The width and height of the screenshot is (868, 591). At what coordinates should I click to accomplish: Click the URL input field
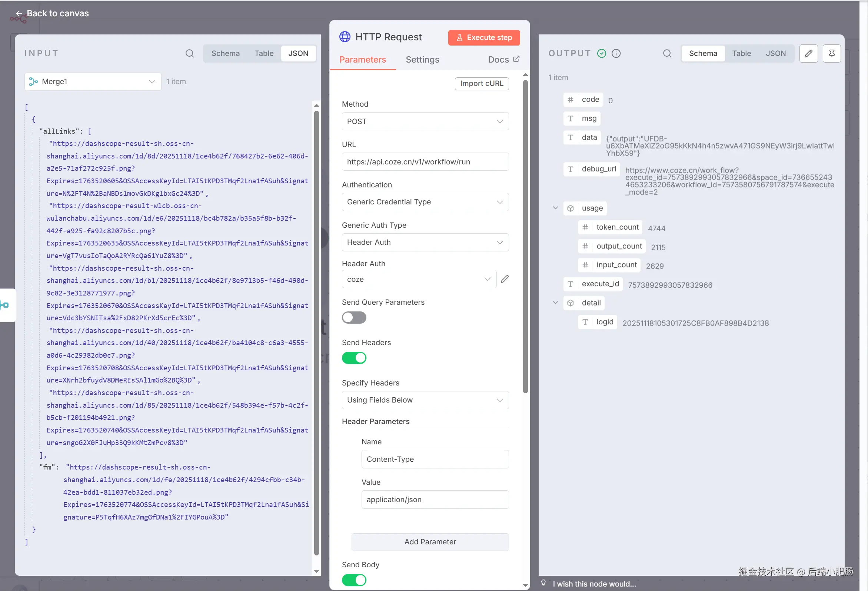point(425,162)
